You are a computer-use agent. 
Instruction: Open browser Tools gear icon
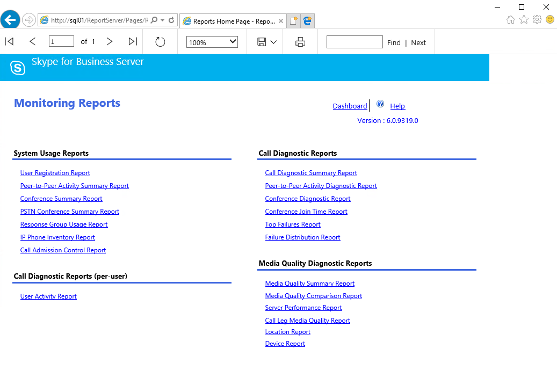point(537,19)
